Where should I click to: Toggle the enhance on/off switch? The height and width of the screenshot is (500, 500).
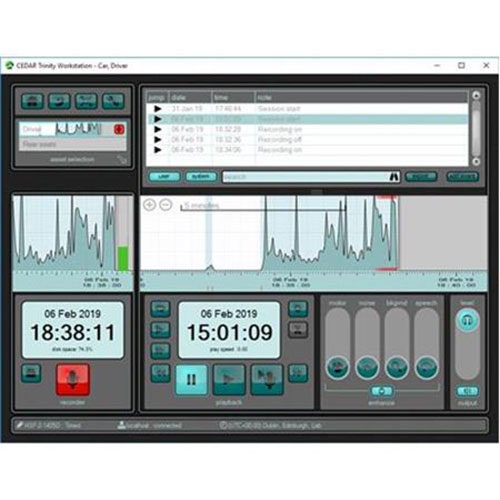[x=382, y=391]
